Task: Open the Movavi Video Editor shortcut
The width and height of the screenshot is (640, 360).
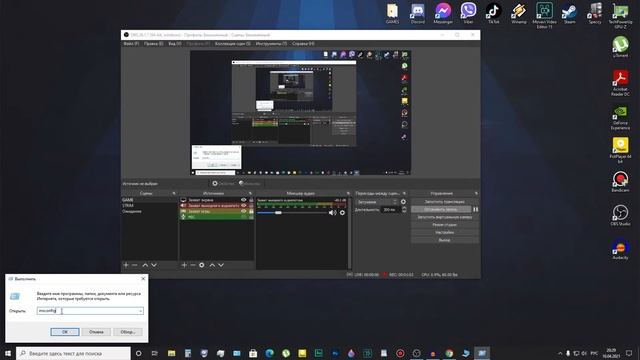Action: [544, 16]
